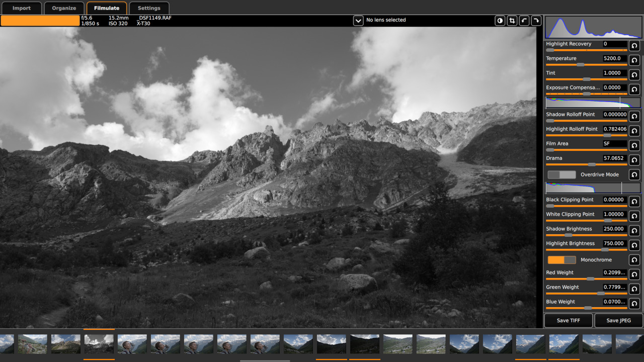Reset Film Area using its reset icon

click(x=634, y=145)
